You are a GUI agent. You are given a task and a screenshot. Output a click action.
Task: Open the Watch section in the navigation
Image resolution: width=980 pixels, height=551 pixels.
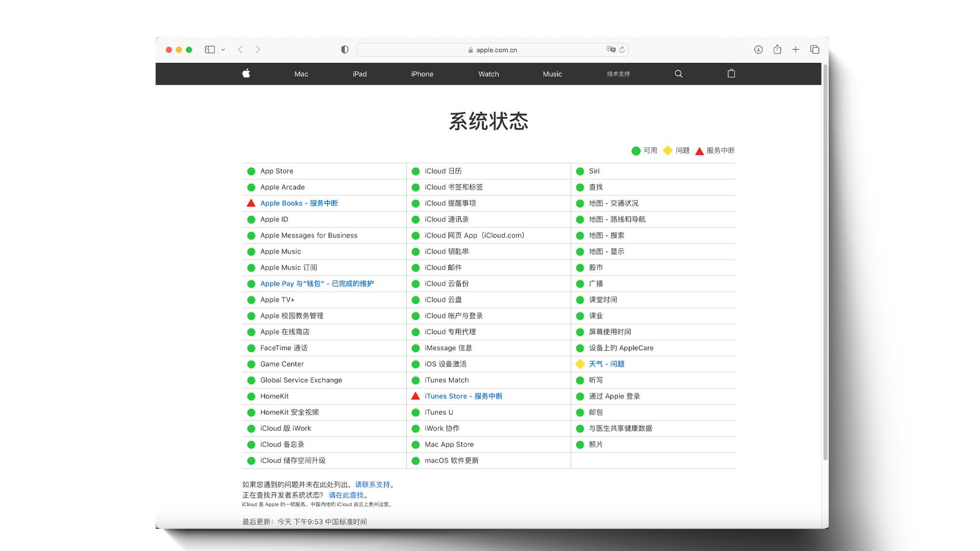coord(488,73)
